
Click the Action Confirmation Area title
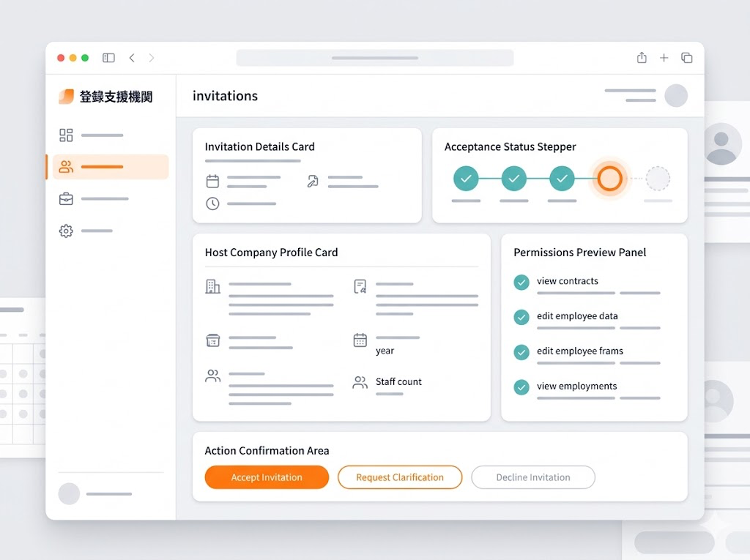pos(267,451)
